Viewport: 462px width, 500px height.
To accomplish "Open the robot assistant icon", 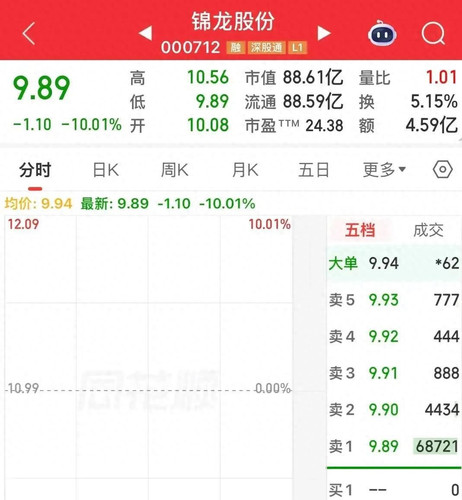I will click(382, 33).
